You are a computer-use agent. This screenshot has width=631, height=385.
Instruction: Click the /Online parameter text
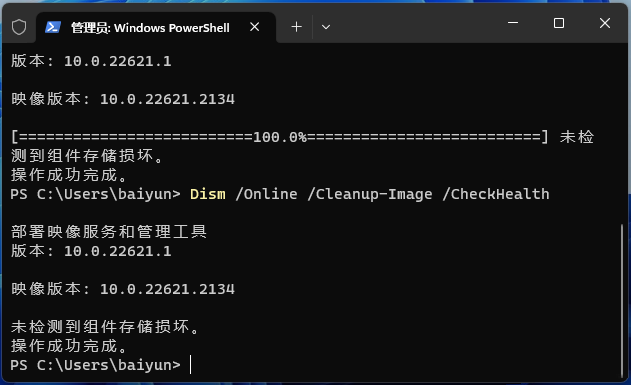pyautogui.click(x=266, y=194)
